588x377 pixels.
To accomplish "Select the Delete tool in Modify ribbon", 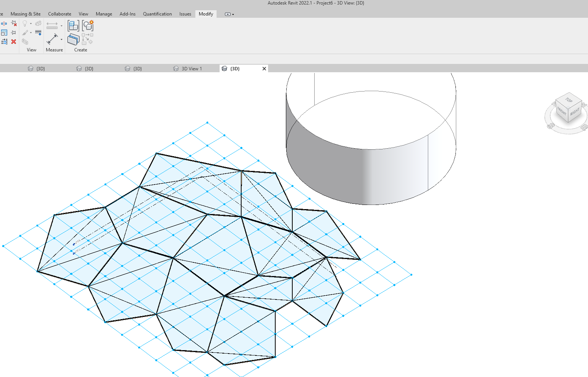I will (14, 42).
